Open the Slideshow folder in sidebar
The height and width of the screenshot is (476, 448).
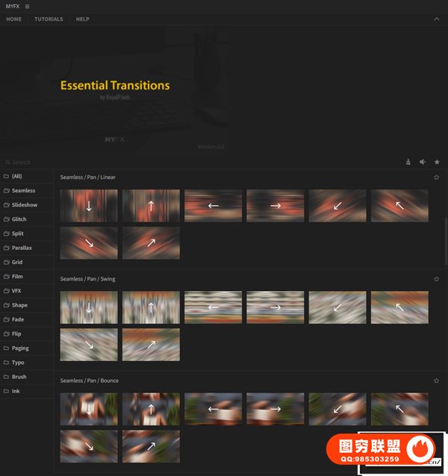(x=24, y=205)
